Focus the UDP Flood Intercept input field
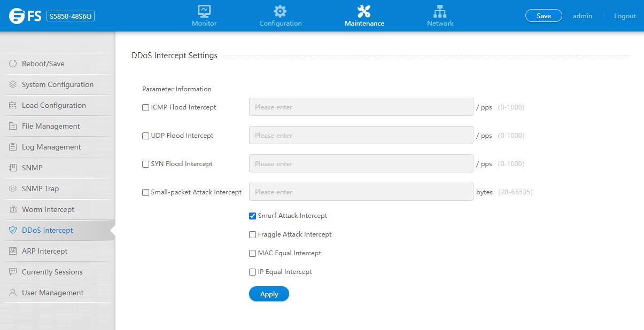 pos(361,136)
